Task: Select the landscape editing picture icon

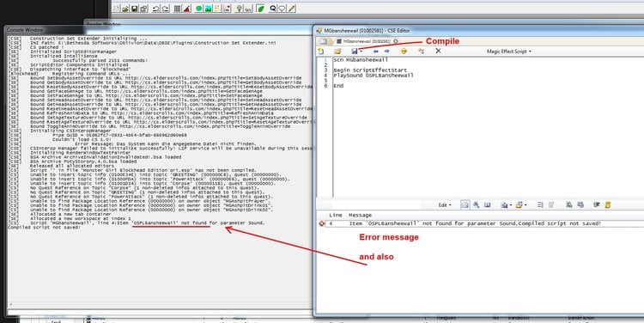Action: tap(209, 9)
